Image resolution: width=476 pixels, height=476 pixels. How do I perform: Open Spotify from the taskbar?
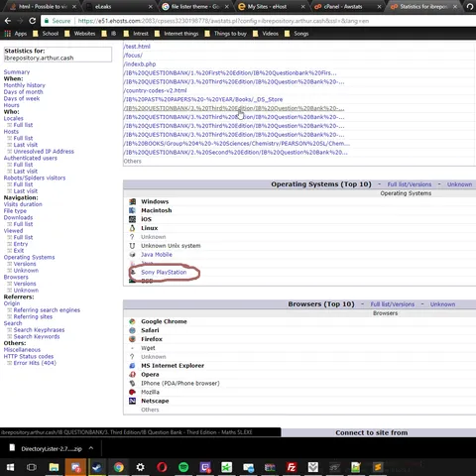click(183, 467)
